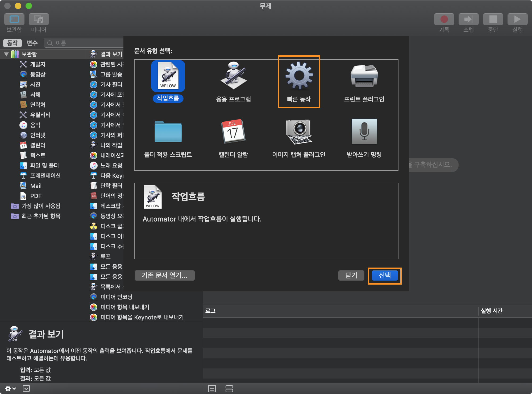Collapse the 보관함 disclosure triangle

point(6,54)
